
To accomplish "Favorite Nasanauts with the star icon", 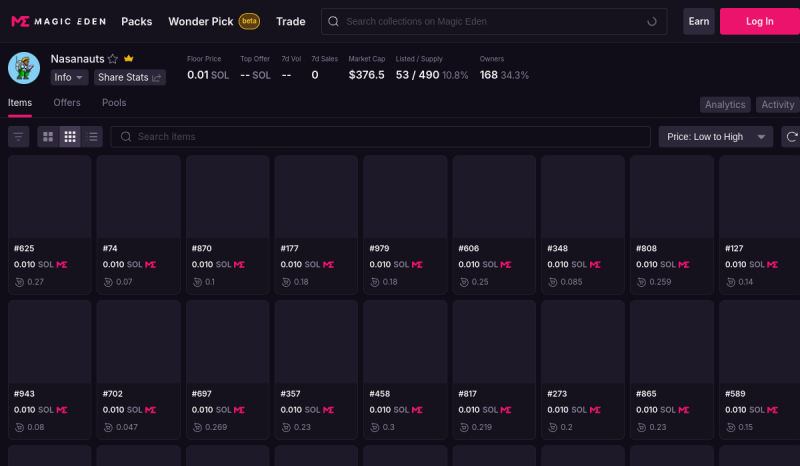I will (x=113, y=59).
